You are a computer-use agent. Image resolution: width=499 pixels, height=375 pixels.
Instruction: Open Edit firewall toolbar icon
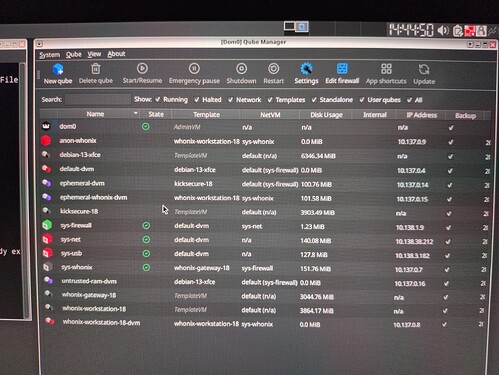click(342, 69)
